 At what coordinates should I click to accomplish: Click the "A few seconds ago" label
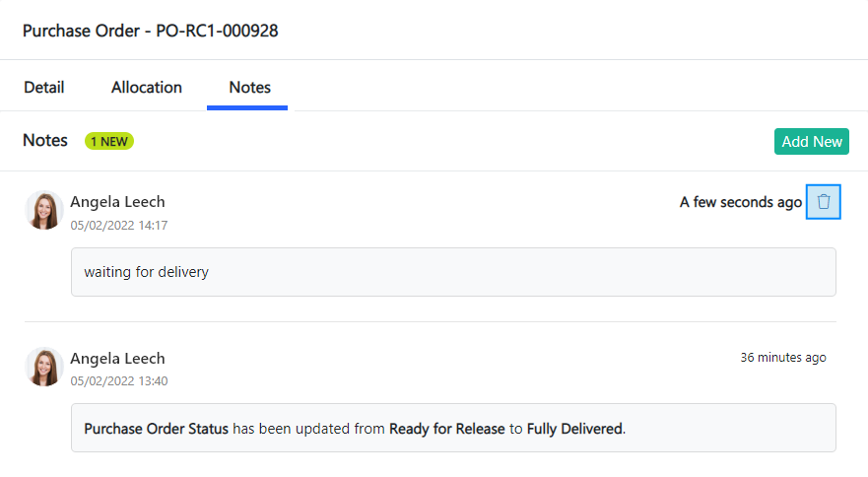click(740, 202)
